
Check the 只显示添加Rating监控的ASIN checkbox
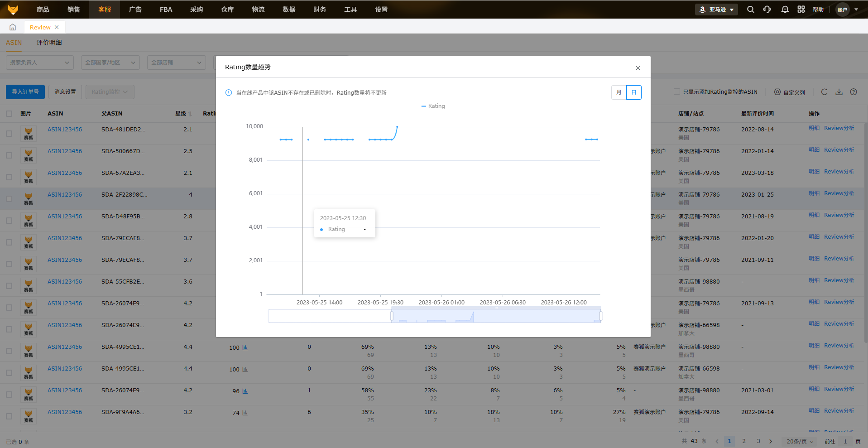pyautogui.click(x=677, y=92)
